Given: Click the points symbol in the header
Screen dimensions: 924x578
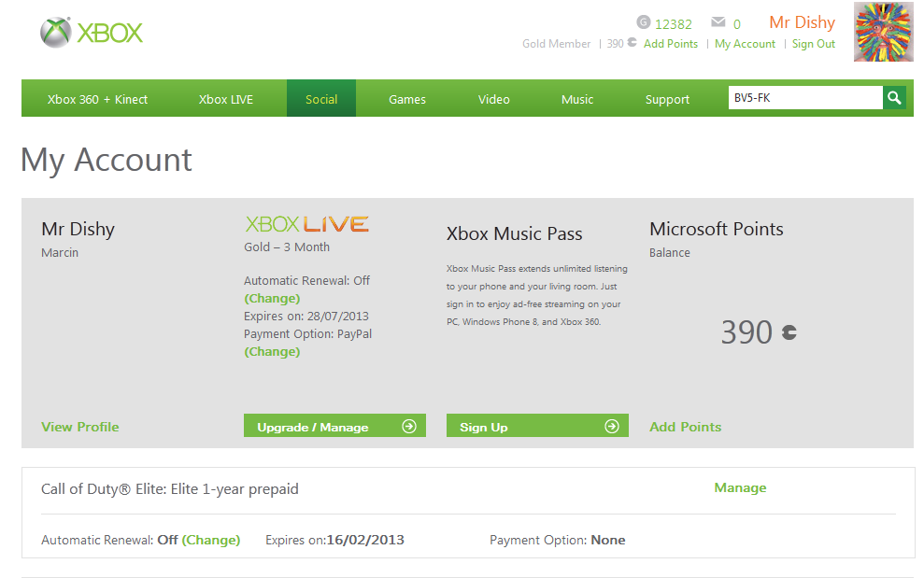Looking at the screenshot, I should pyautogui.click(x=632, y=42).
